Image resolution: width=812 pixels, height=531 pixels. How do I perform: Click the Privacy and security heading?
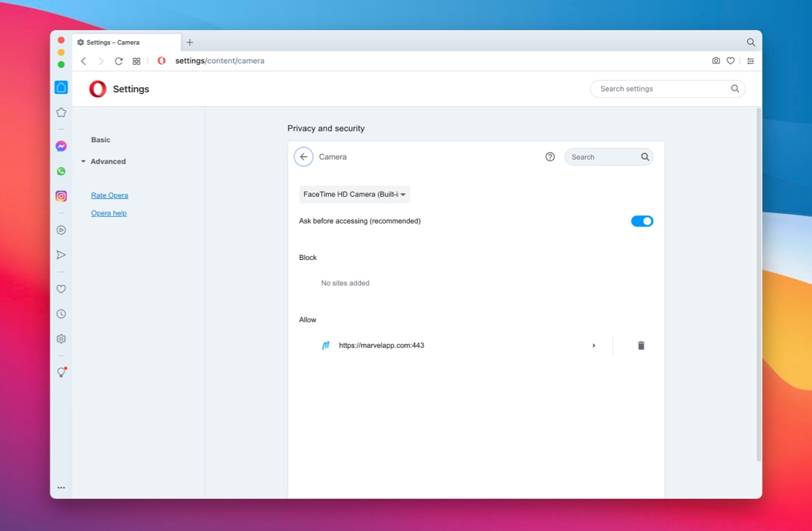click(x=326, y=129)
